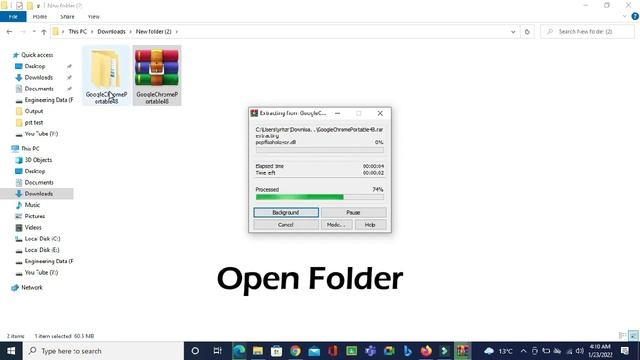
Task: Click Help in the extraction dialog
Action: [x=370, y=224]
